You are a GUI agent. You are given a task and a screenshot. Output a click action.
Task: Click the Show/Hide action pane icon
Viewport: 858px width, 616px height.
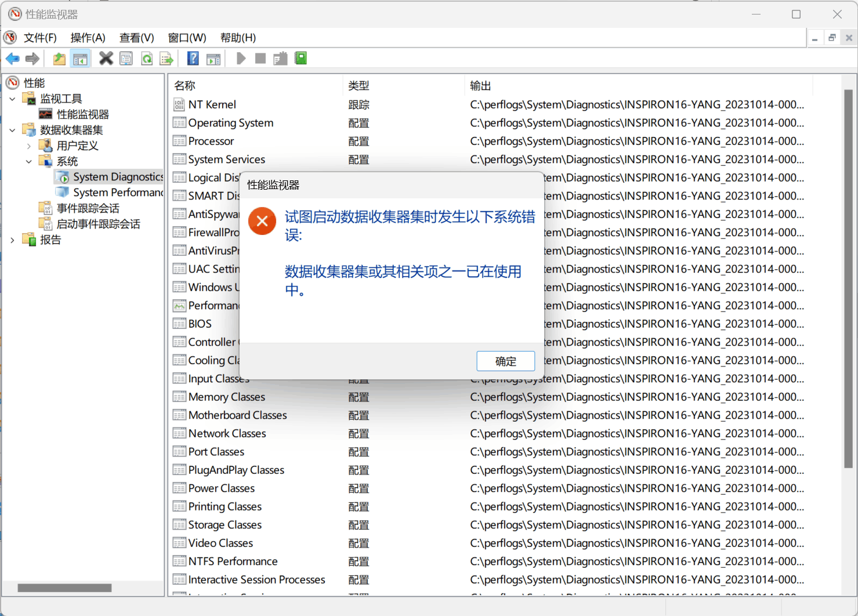(213, 58)
